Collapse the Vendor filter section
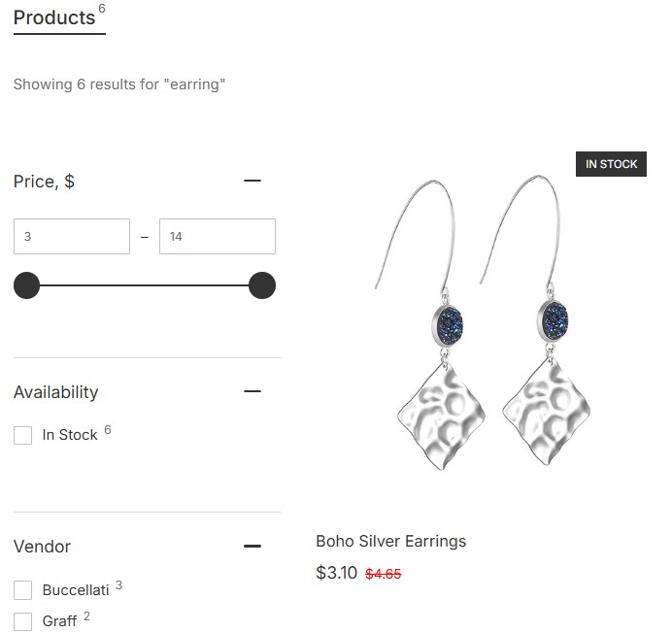 (252, 547)
